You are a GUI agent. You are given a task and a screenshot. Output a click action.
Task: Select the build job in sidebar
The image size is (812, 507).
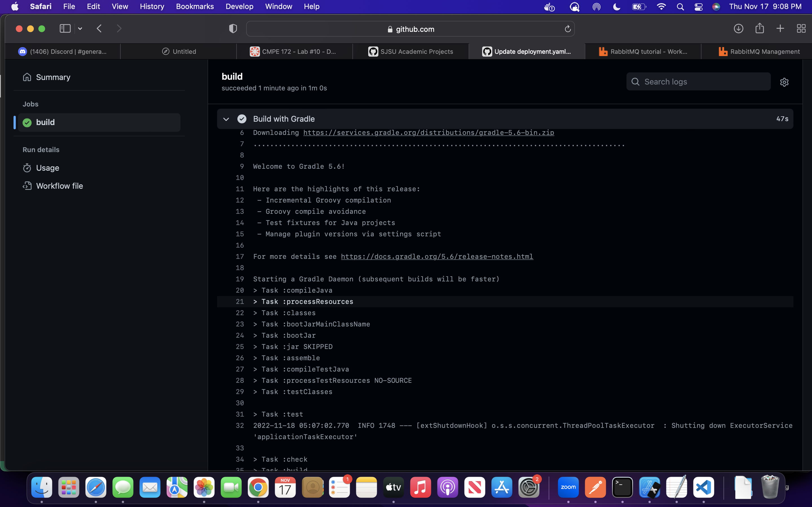pos(45,123)
